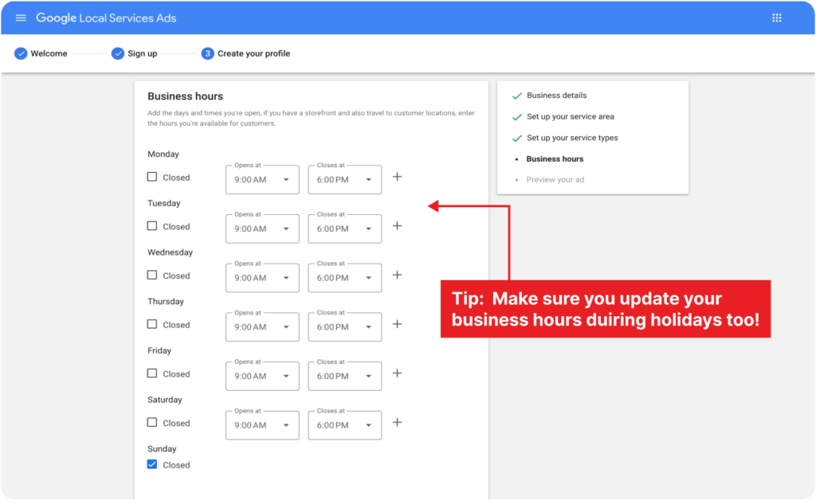This screenshot has width=816, height=504.
Task: Open Tuesday's Opens at dropdown
Action: (262, 229)
